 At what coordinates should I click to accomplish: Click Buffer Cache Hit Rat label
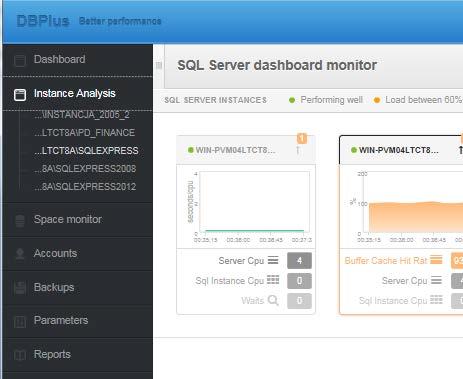point(386,260)
